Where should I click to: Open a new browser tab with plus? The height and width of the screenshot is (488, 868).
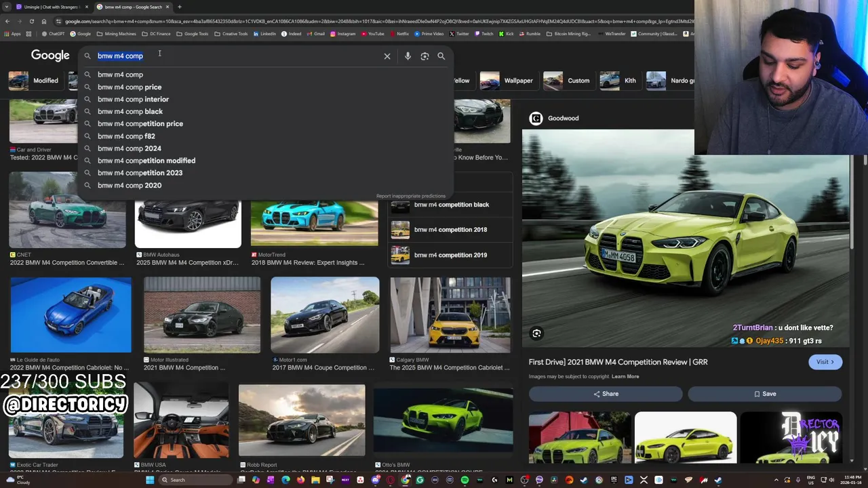tap(179, 7)
